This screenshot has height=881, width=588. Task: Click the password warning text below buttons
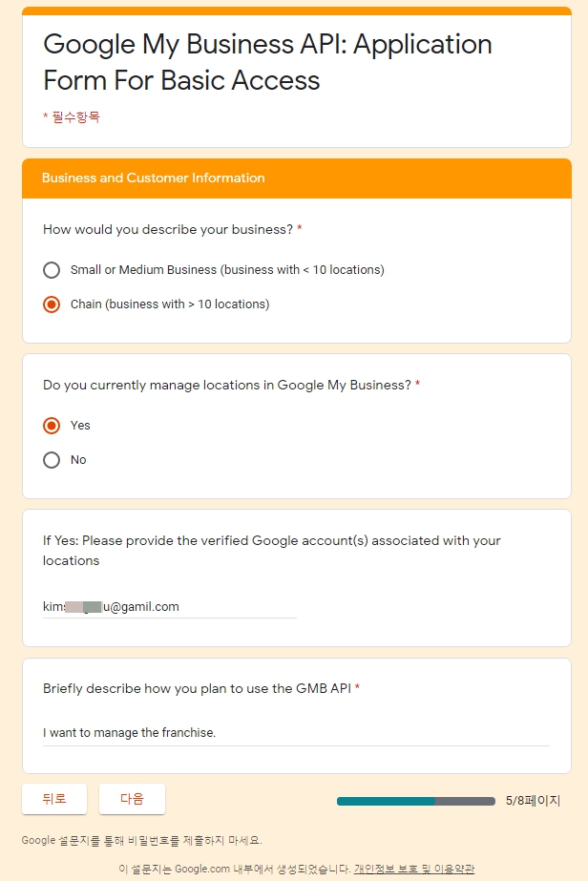click(141, 840)
